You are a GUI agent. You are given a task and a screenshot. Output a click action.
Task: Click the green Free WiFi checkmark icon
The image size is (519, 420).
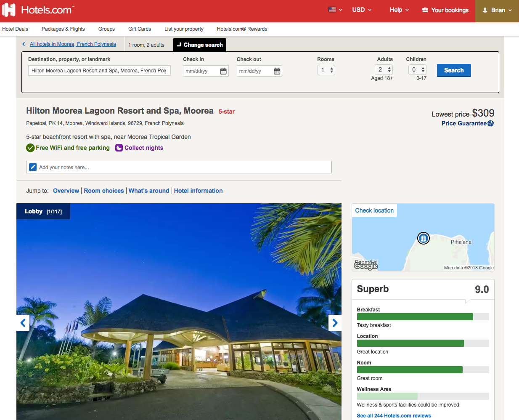click(30, 148)
